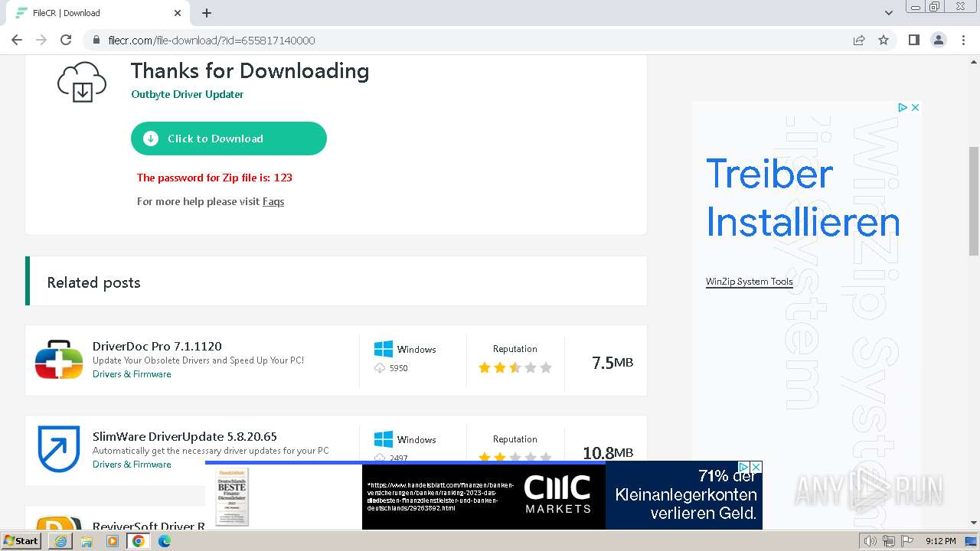The height and width of the screenshot is (551, 980).
Task: Click the 10.8MB file size text
Action: (x=608, y=452)
